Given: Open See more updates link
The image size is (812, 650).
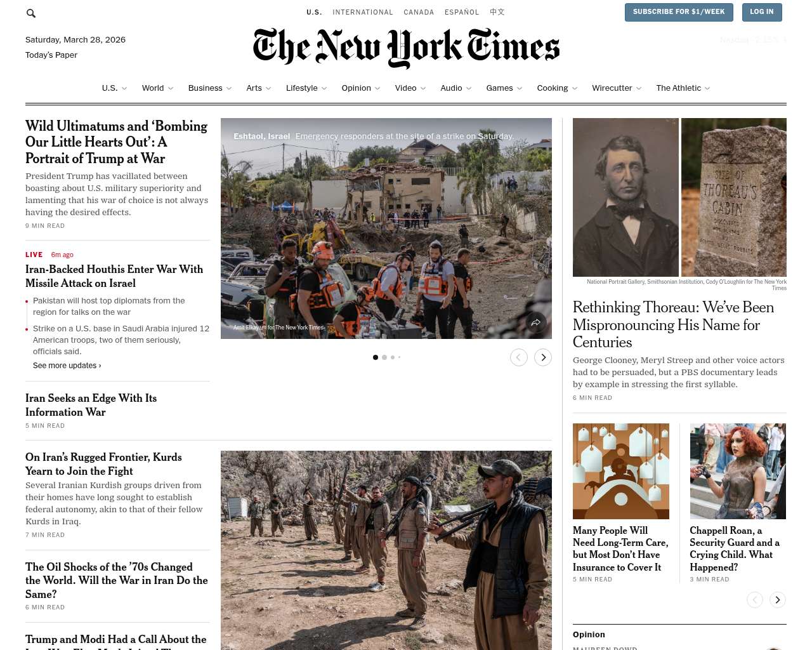Looking at the screenshot, I should coord(67,366).
